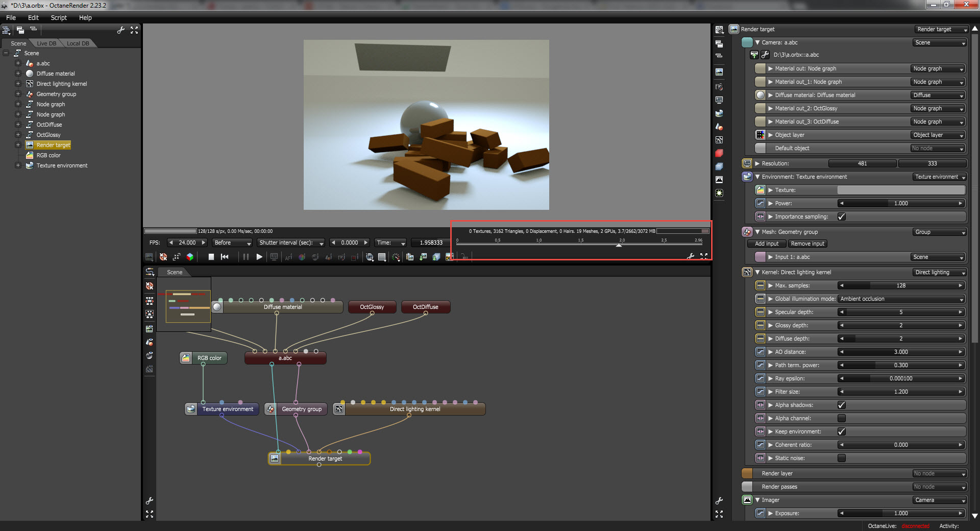
Task: Click the wrench icon at the top of the outliner panel
Action: 120,30
